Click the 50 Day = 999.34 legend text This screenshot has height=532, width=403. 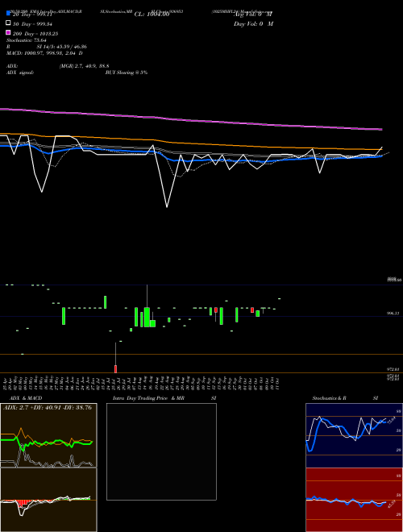[x=32, y=24]
